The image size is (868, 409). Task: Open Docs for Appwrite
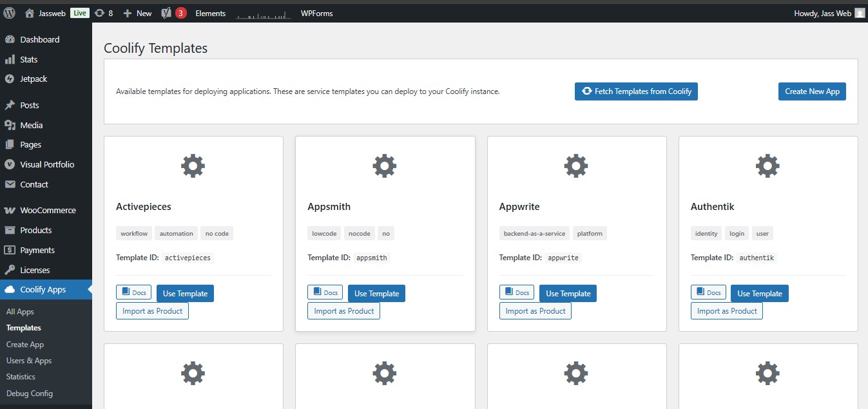coord(517,292)
